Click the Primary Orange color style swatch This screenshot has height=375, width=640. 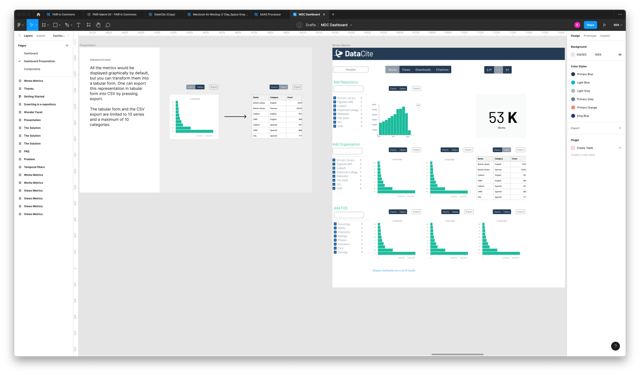tap(573, 107)
